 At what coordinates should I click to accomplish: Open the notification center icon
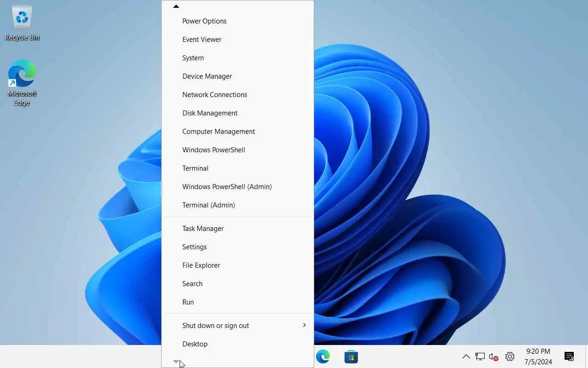(x=569, y=356)
